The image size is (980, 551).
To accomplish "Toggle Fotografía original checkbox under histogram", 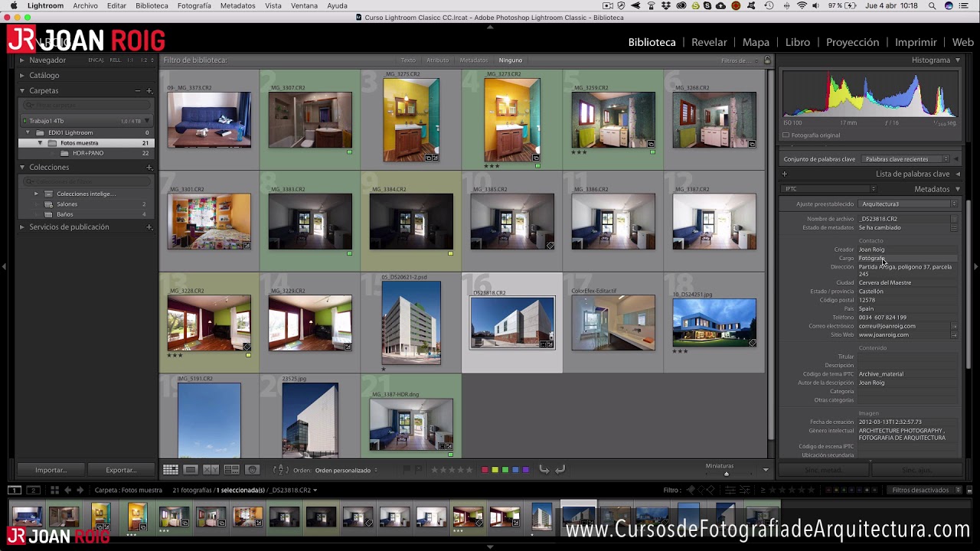I will click(786, 135).
